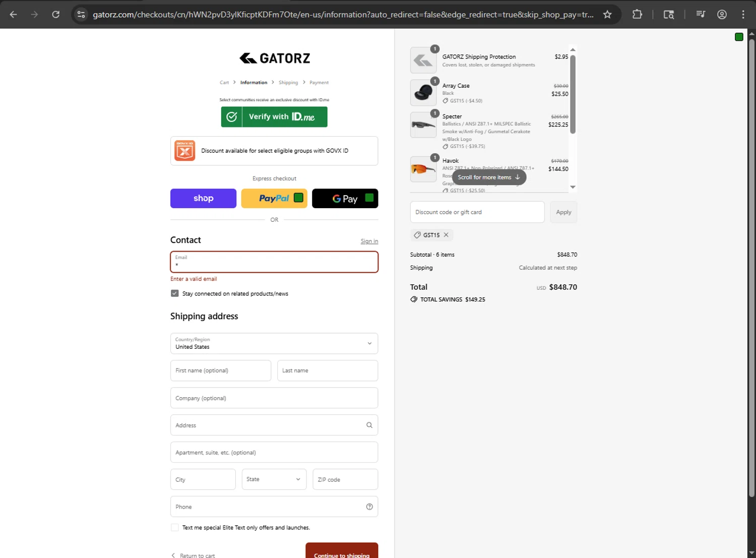Click the order list scroll-up arrow
Screen dimensions: 756x558
tap(573, 49)
